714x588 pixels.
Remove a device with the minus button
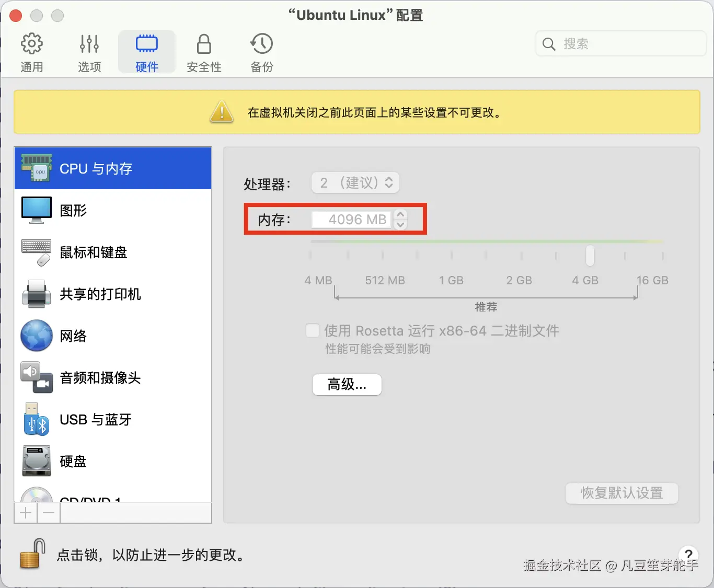coord(49,513)
